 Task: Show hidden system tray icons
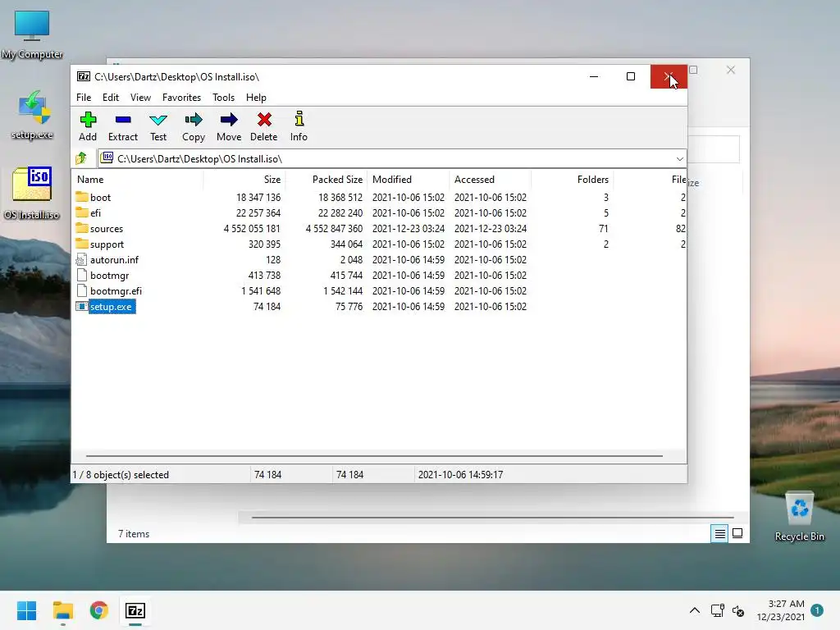pyautogui.click(x=694, y=610)
